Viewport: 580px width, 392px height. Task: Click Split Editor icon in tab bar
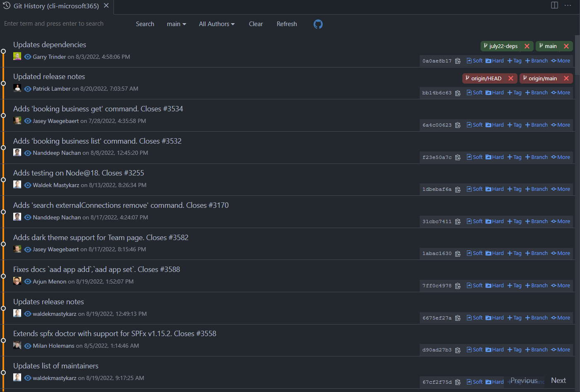pos(554,5)
